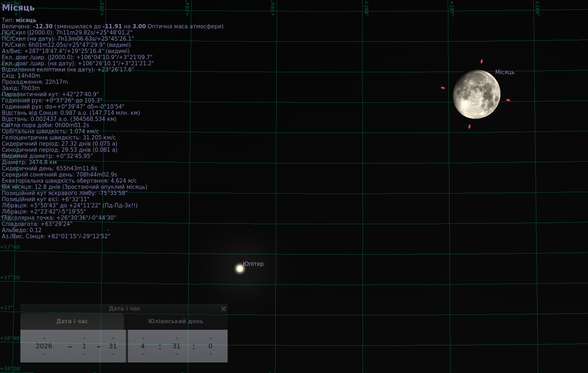The height and width of the screenshot is (373, 588).
Task: Select the month field showing 1
Action: click(84, 346)
